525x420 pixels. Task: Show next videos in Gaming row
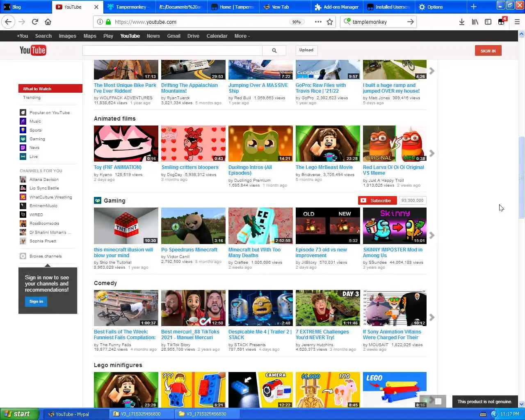[431, 235]
